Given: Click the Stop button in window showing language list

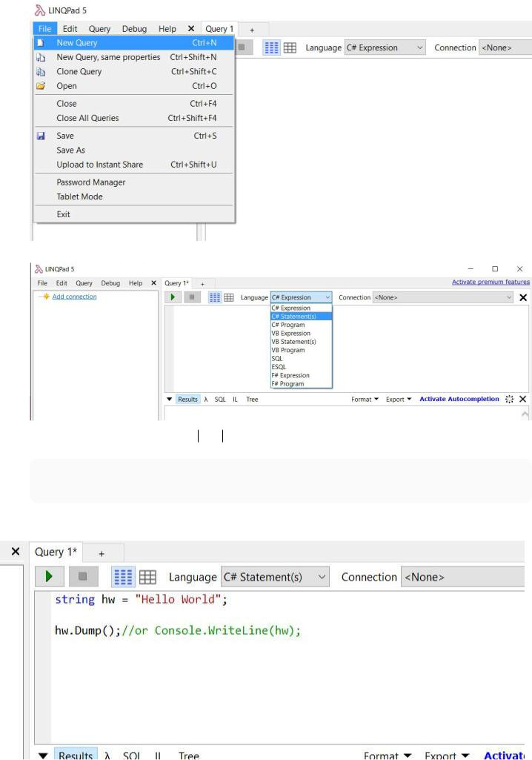Looking at the screenshot, I should [192, 297].
